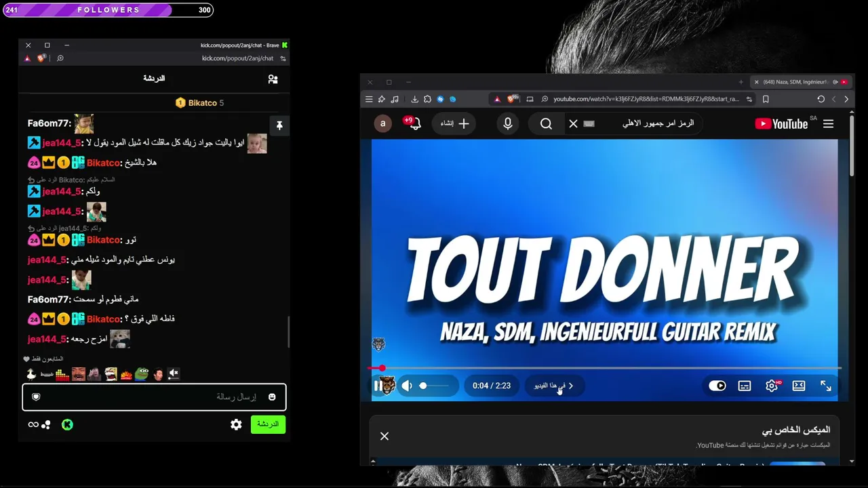Click the downloads icon in YouTube window toolbar

[414, 99]
